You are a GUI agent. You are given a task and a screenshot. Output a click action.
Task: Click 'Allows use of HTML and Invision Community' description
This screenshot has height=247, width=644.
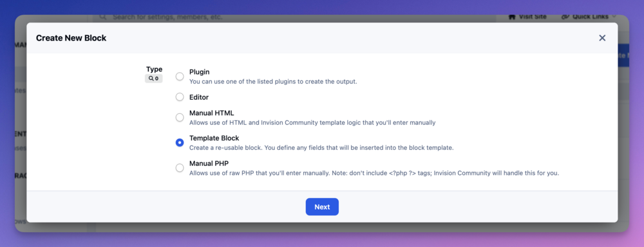click(x=312, y=122)
